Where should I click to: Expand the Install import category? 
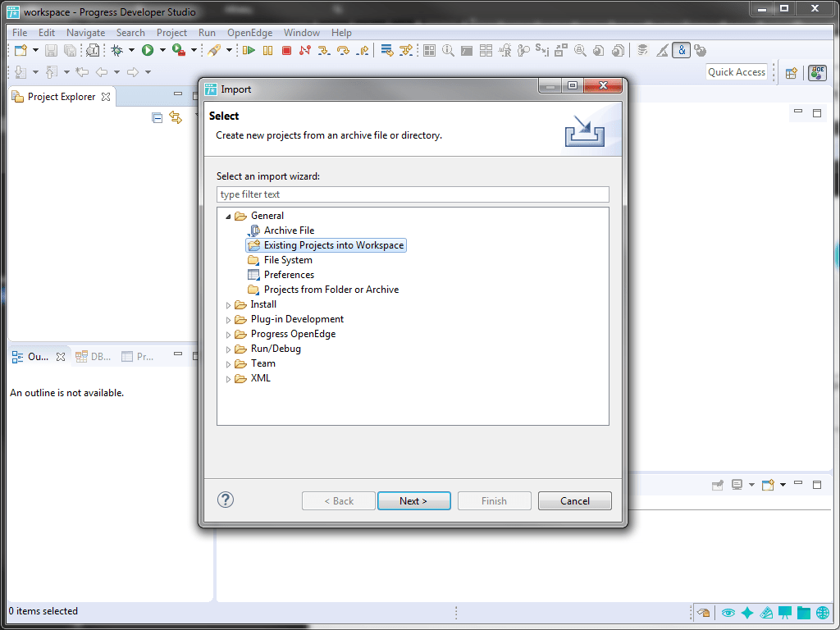pos(228,305)
